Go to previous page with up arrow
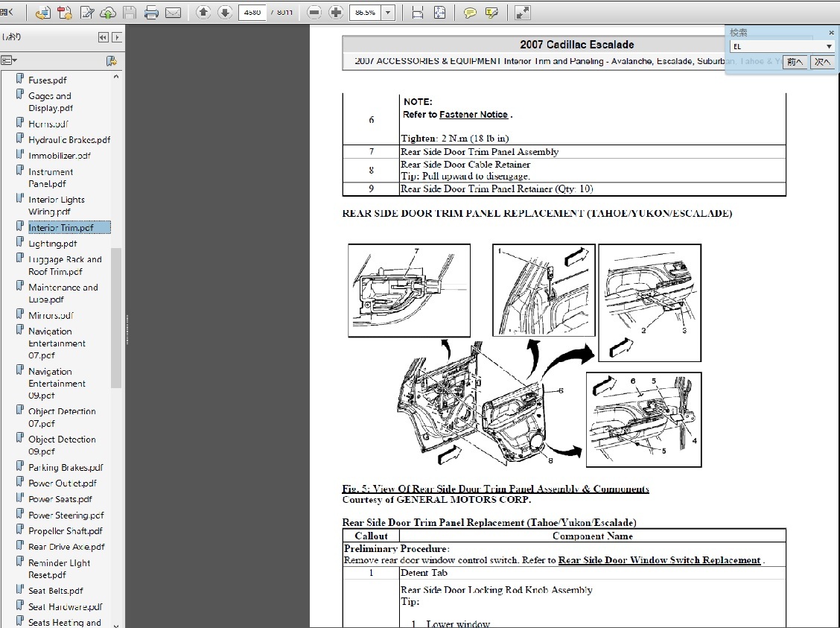The width and height of the screenshot is (840, 628). (203, 13)
